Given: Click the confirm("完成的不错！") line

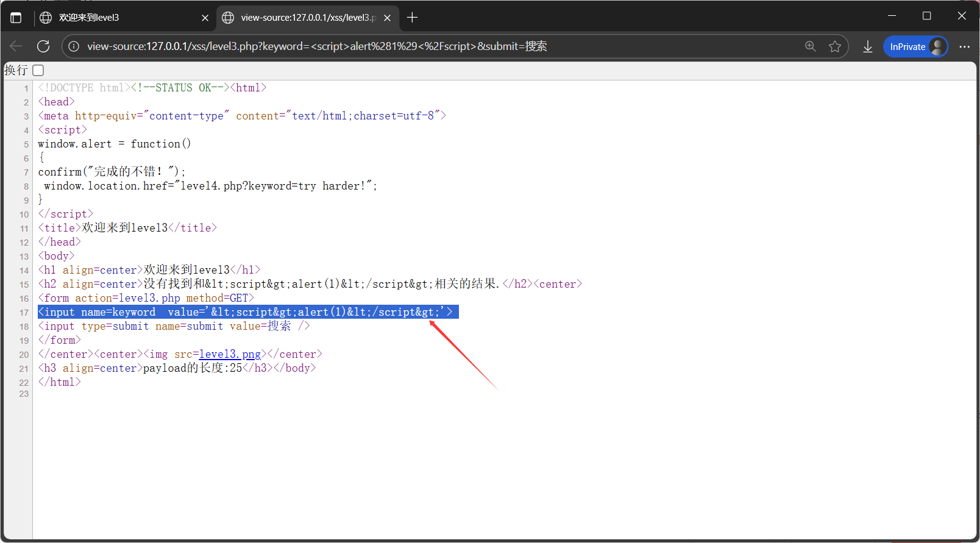Looking at the screenshot, I should click(x=112, y=172).
